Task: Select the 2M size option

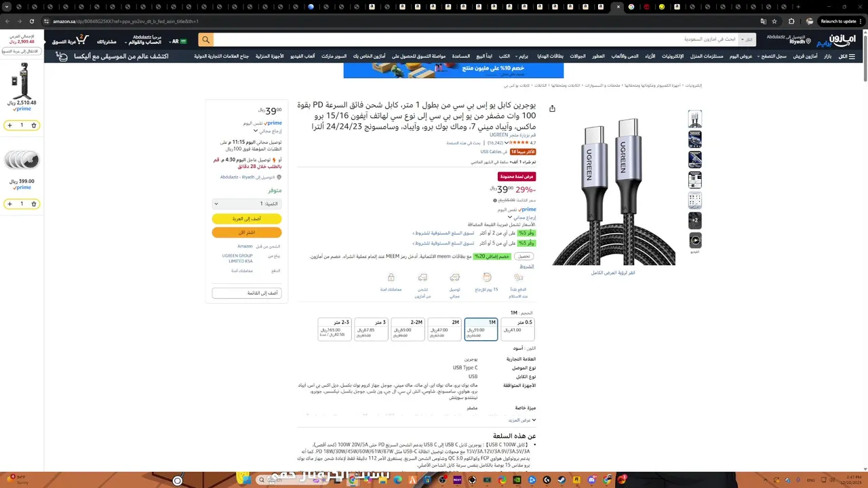Action: click(444, 329)
